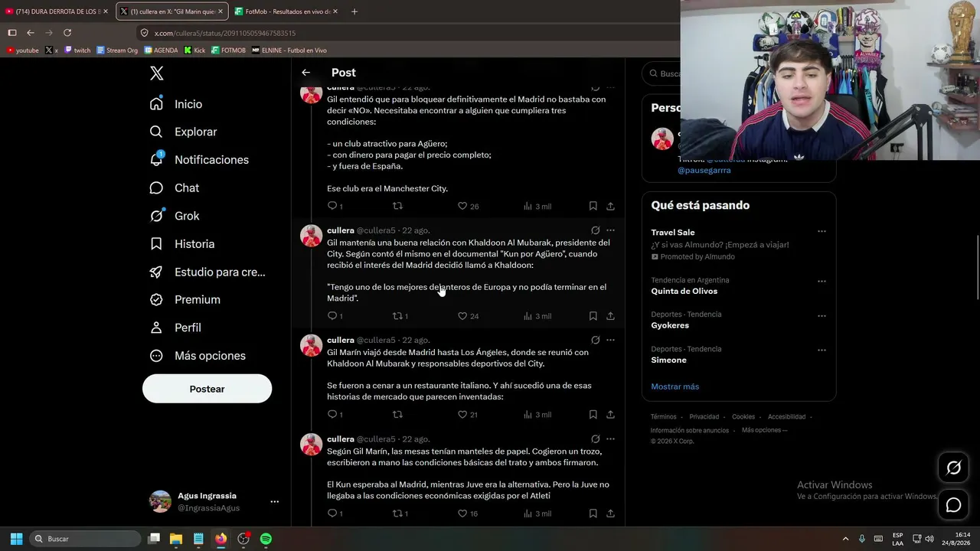
Task: Open Estudio para creadores in the sidebar
Action: point(207,272)
